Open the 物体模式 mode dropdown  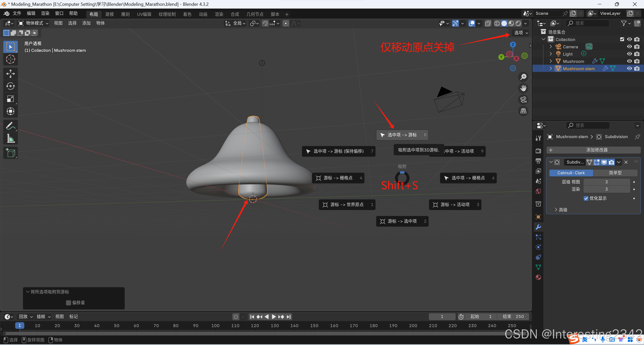pos(33,23)
